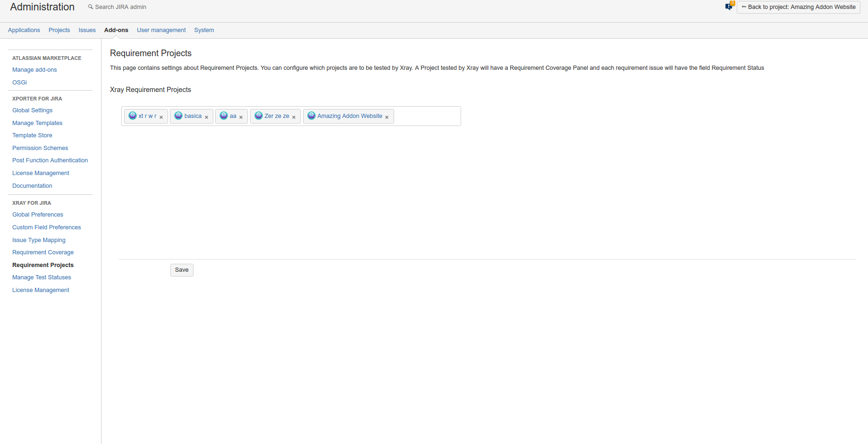
Task: Click the Administration page title
Action: (42, 7)
